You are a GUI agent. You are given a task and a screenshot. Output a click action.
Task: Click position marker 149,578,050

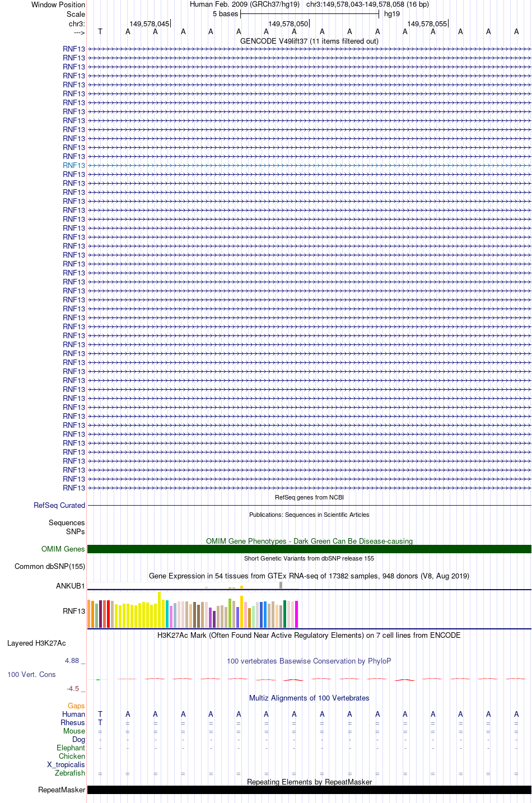(x=288, y=24)
